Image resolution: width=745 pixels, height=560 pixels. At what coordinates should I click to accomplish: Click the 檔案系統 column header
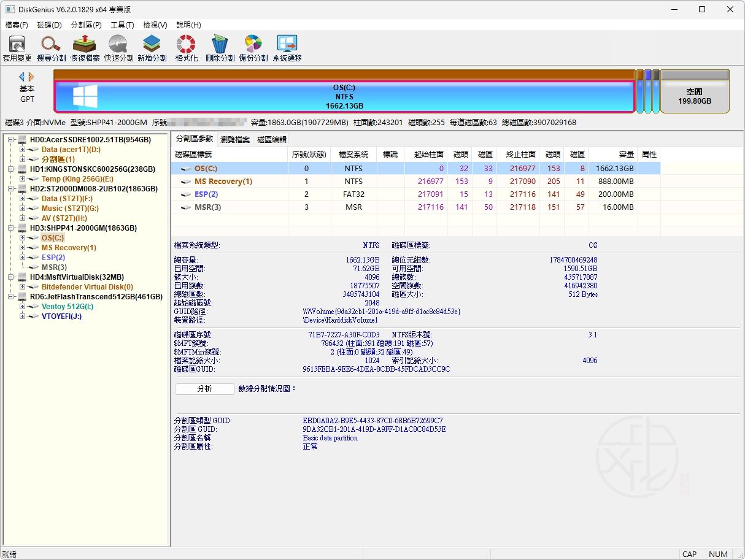click(x=353, y=154)
